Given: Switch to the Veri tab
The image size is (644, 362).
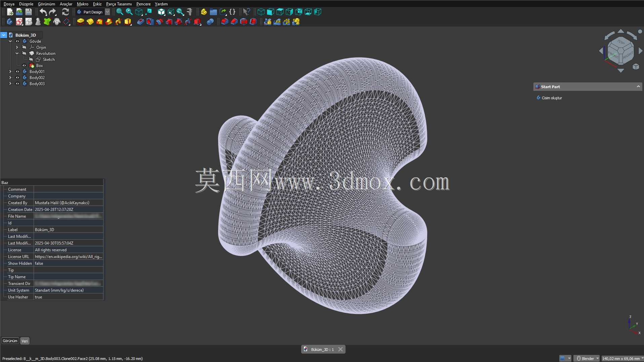Looking at the screenshot, I should [x=25, y=341].
